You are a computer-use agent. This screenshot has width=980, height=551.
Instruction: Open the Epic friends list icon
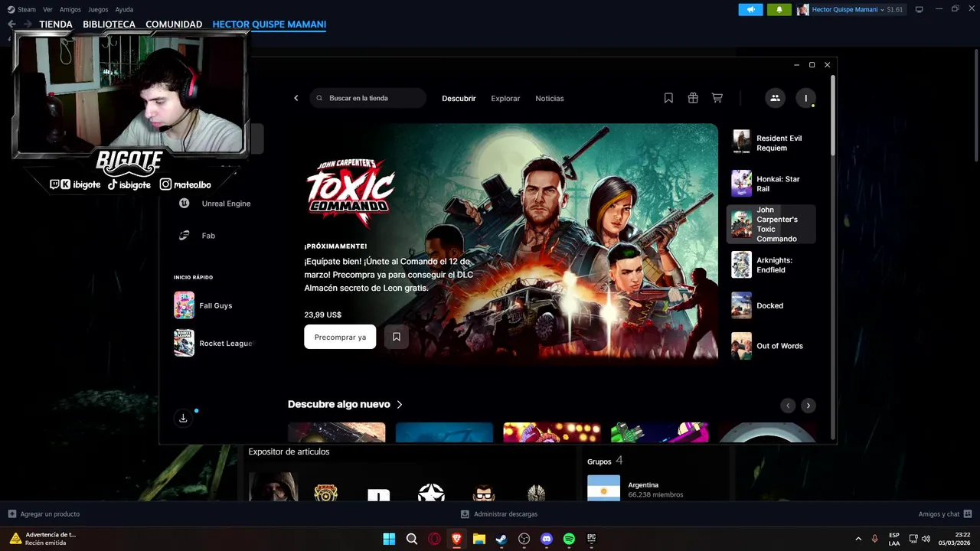pyautogui.click(x=775, y=98)
